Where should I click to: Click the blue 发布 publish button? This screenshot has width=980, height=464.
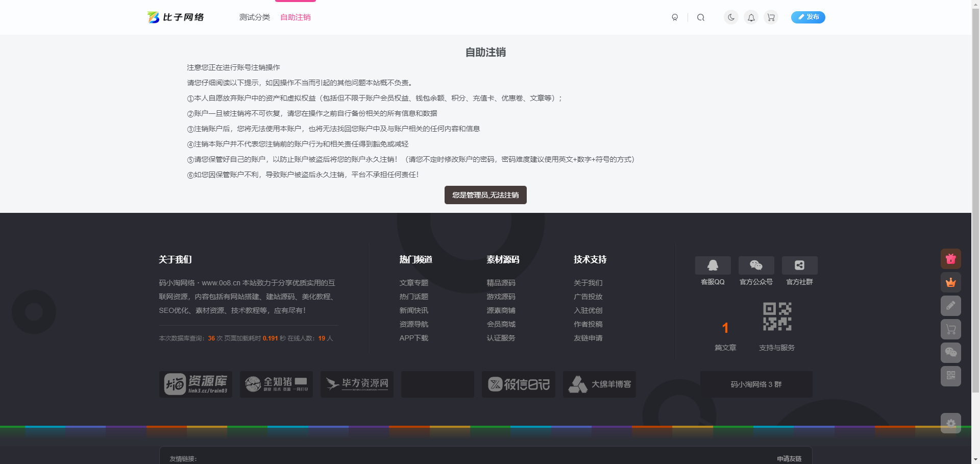808,17
